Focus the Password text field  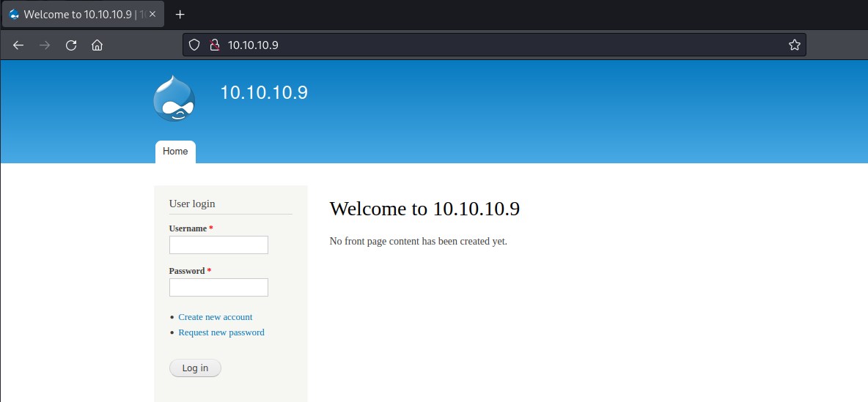click(x=218, y=287)
